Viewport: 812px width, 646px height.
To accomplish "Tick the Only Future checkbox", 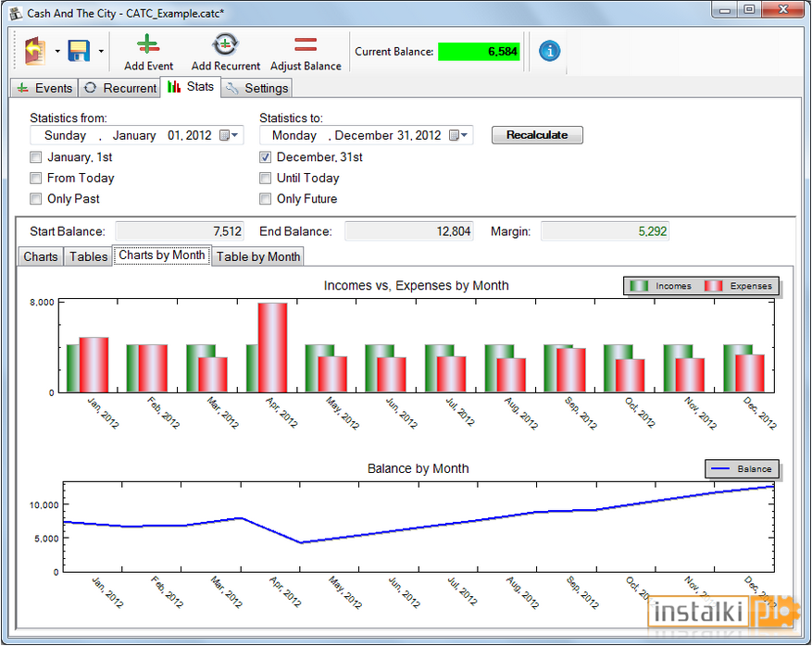I will (265, 199).
